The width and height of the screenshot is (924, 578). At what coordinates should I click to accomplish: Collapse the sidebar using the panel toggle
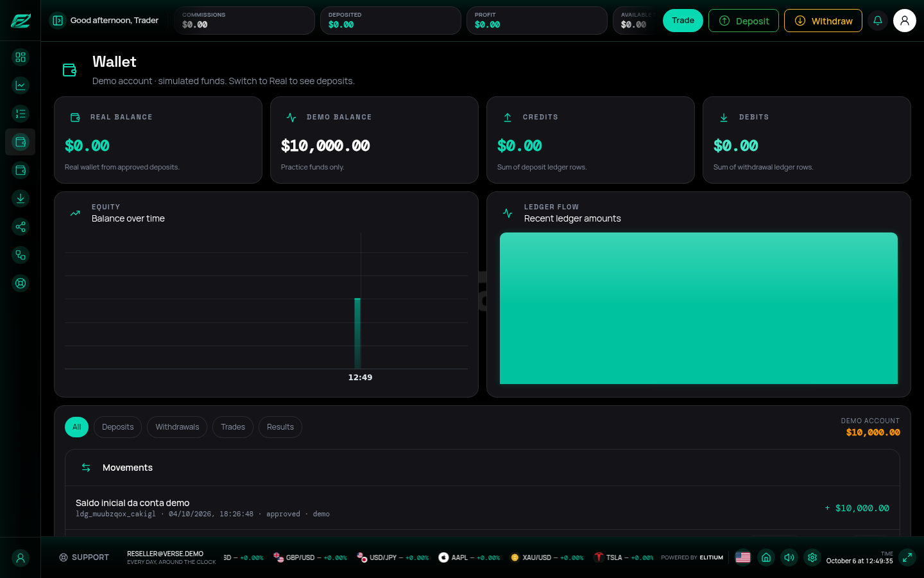coord(58,21)
